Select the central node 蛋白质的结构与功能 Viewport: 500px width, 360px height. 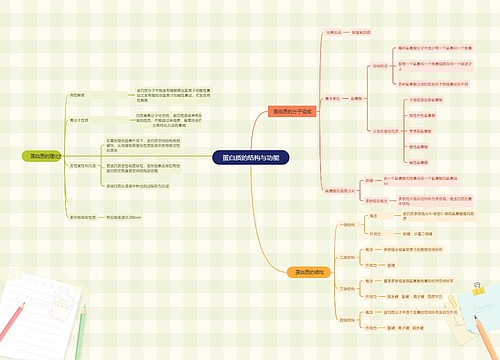251,158
